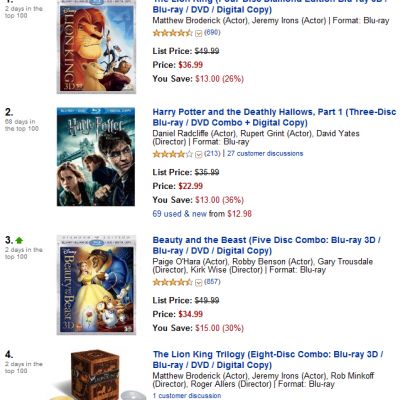Expand the Lion King rating breakdown dropdown
The image size is (400, 400).
point(198,33)
